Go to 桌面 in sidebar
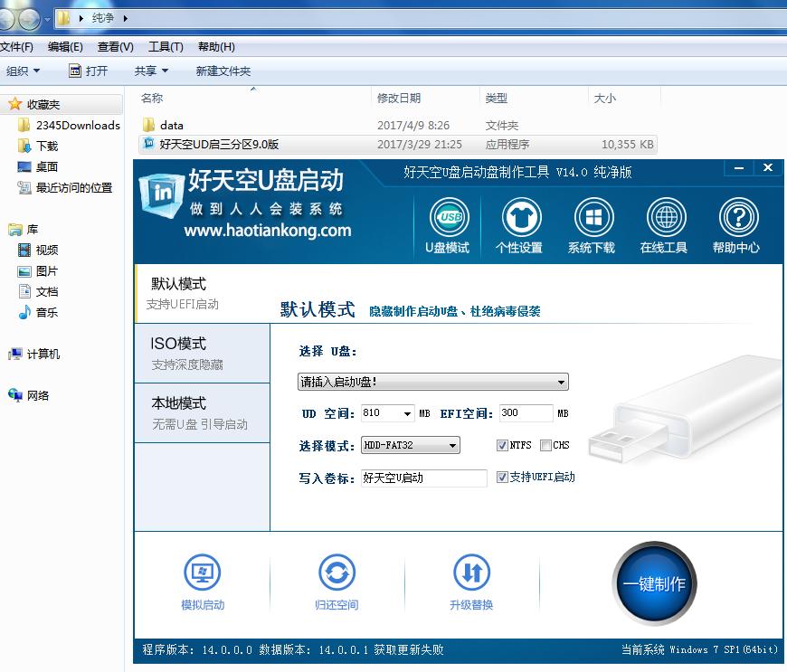 (38, 166)
